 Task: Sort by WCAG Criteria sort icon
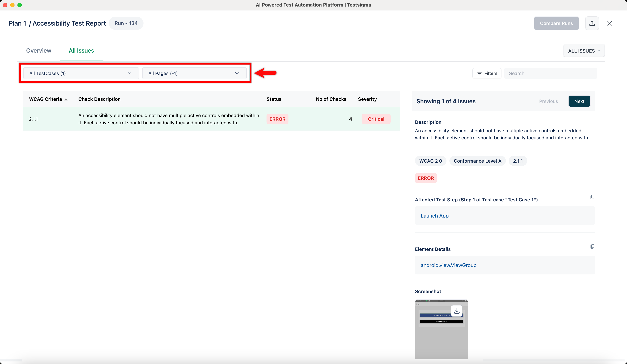click(66, 99)
